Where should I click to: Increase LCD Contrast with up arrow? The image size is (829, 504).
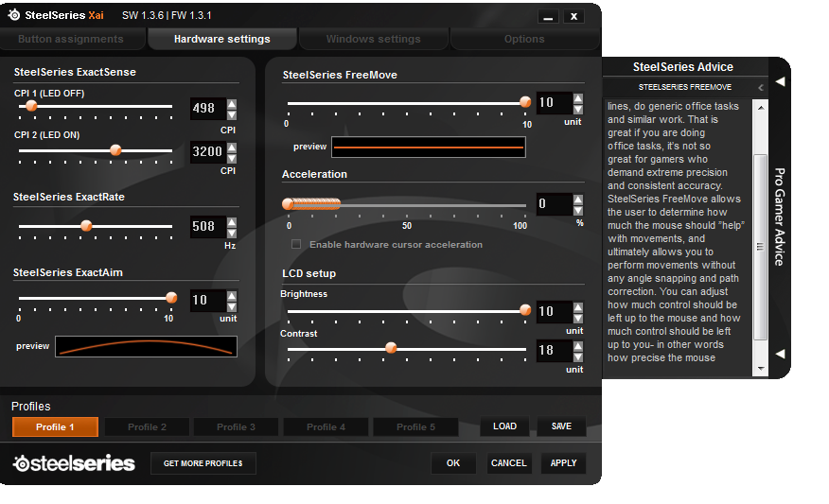pos(578,344)
